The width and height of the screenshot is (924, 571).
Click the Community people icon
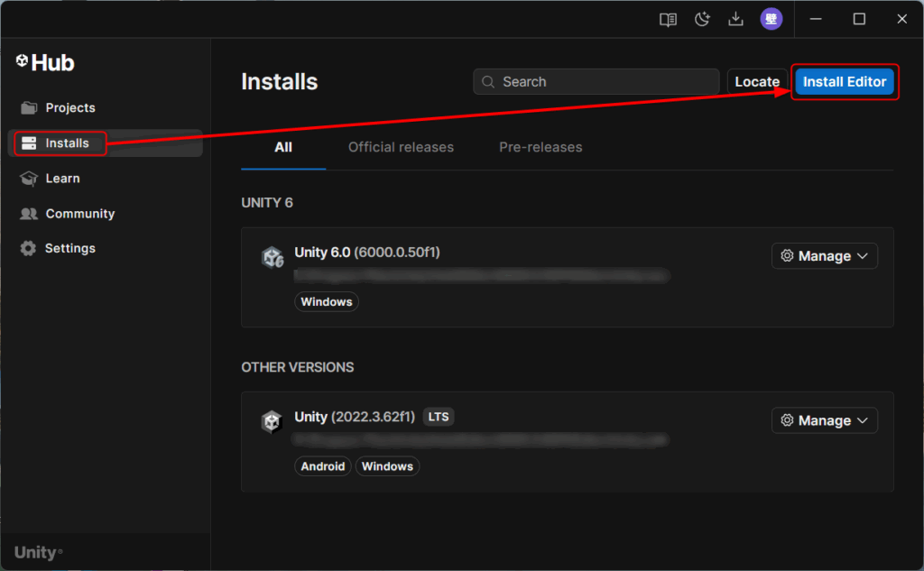click(28, 213)
